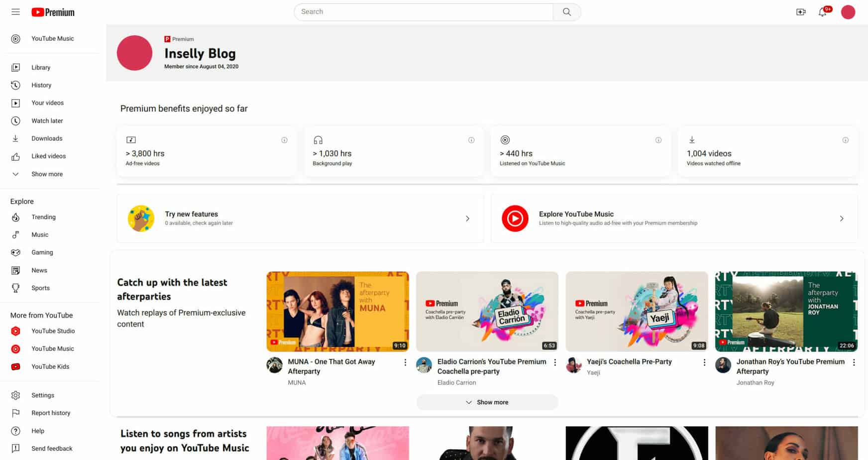868x460 pixels.
Task: Click Yaeji channel avatar
Action: click(574, 365)
